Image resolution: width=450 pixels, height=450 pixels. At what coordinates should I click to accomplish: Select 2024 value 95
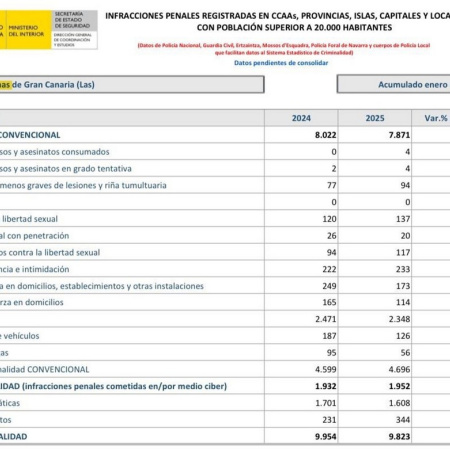331,353
